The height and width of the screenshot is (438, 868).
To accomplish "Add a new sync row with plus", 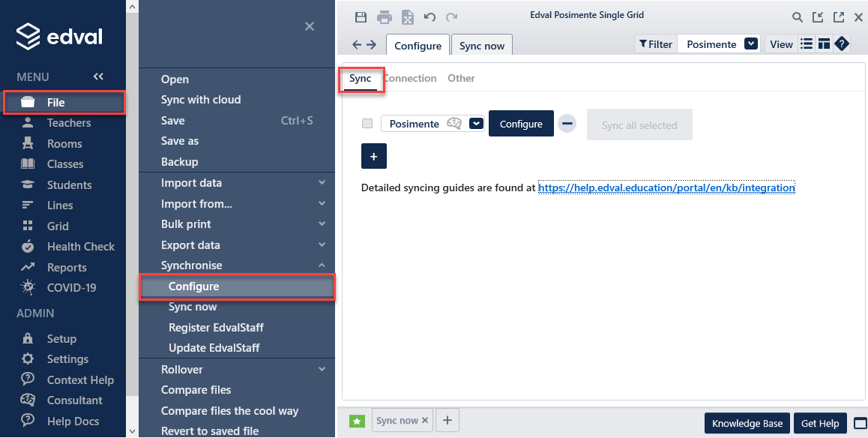I will coord(374,156).
